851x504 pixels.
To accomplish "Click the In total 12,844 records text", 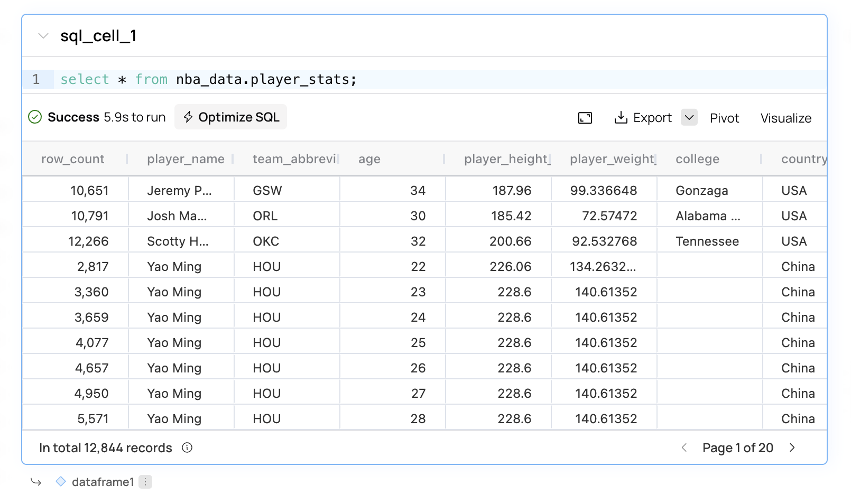I will (106, 448).
